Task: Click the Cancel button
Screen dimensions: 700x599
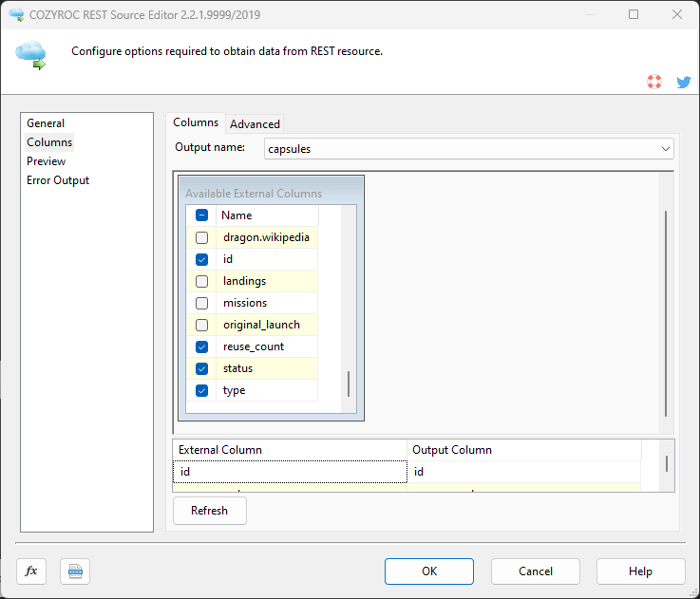Action: tap(536, 571)
